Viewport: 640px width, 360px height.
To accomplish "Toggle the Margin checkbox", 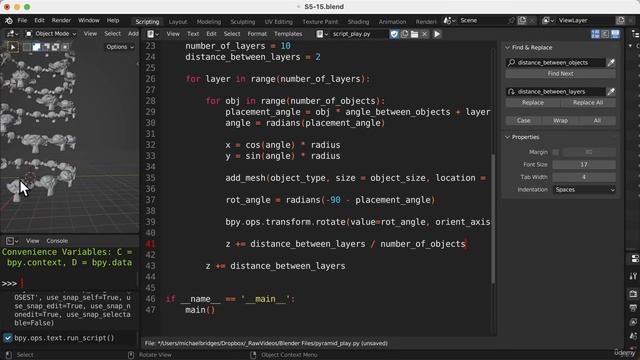I will (556, 152).
